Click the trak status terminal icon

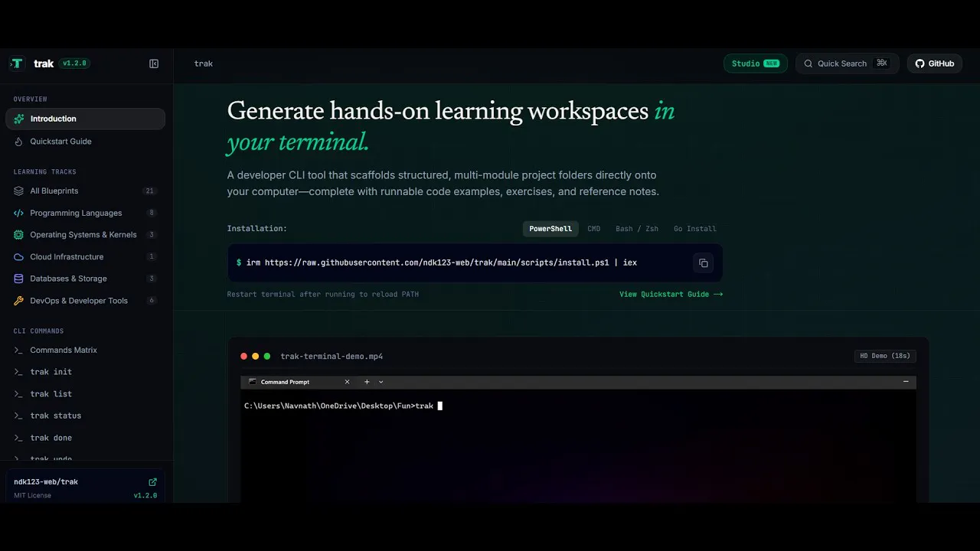(x=19, y=416)
